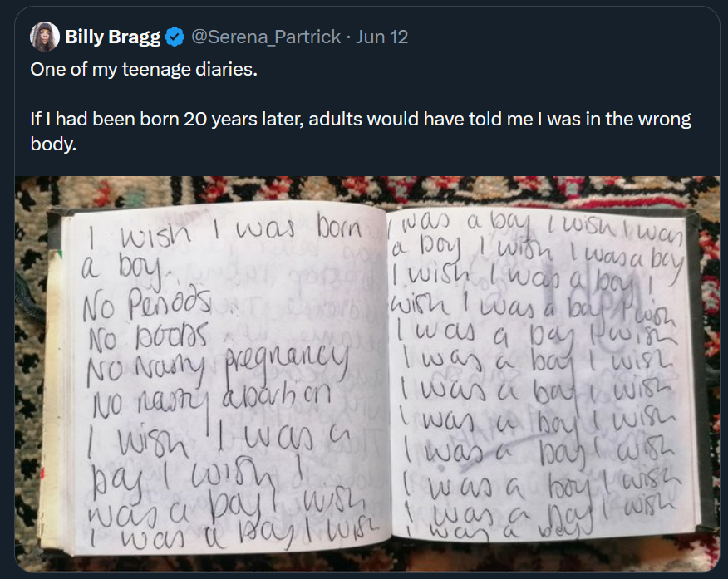
Task: Click the handwritten 'No boobs' line
Action: [149, 335]
